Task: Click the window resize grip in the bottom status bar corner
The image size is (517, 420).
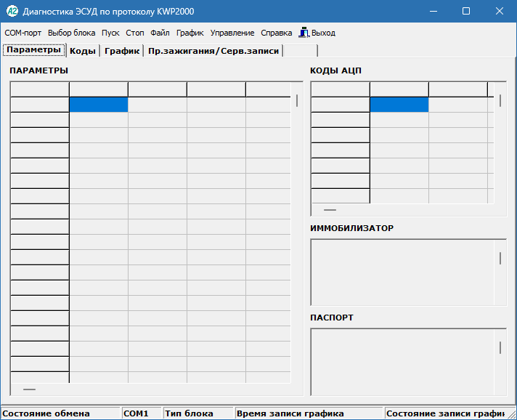Action: coord(511,414)
